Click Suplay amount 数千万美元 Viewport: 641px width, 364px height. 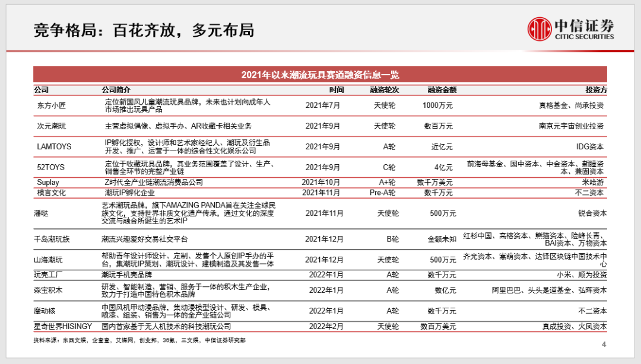(434, 182)
